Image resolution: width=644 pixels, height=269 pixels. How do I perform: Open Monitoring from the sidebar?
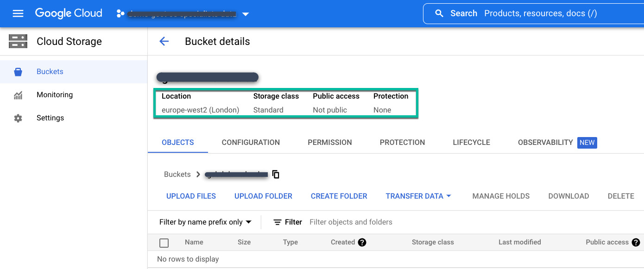[x=18, y=94]
